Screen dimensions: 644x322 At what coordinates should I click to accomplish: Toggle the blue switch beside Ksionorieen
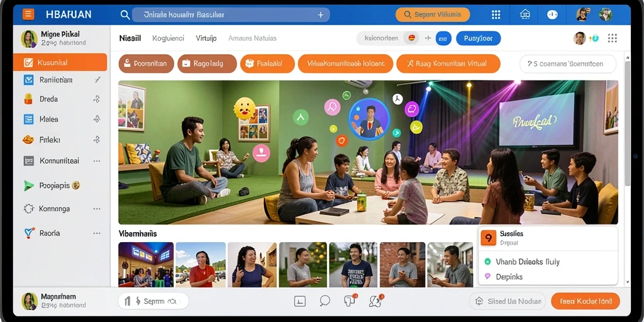click(x=443, y=38)
